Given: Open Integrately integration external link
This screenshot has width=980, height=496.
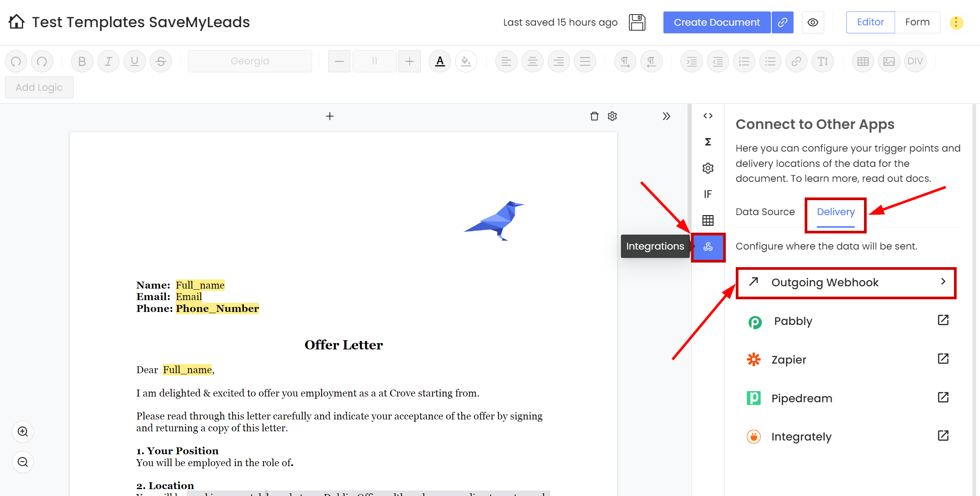Looking at the screenshot, I should (943, 436).
